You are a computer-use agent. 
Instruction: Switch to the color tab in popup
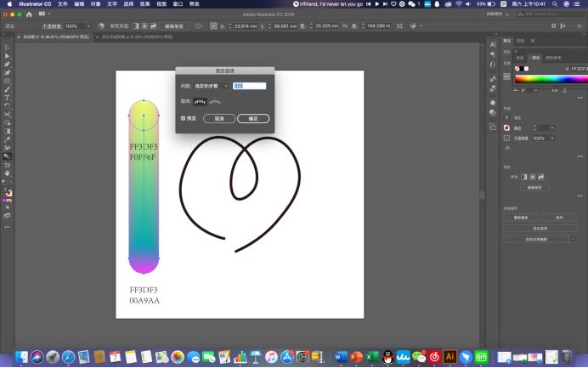point(536,58)
